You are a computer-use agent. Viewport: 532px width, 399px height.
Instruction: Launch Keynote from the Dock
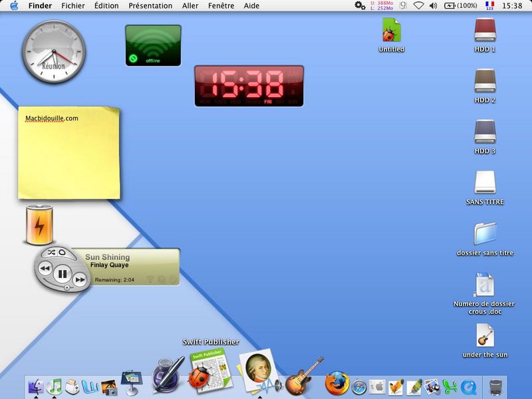click(x=131, y=383)
